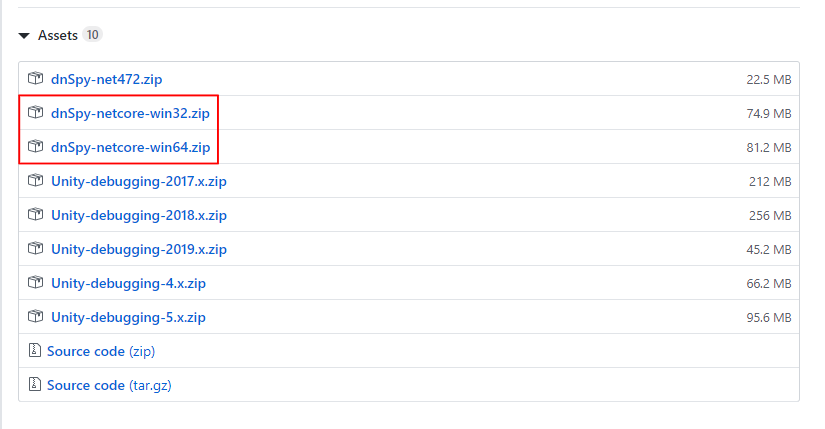Image resolution: width=825 pixels, height=429 pixels.
Task: Download Unity-debugging-2019.x.zip
Action: (139, 250)
